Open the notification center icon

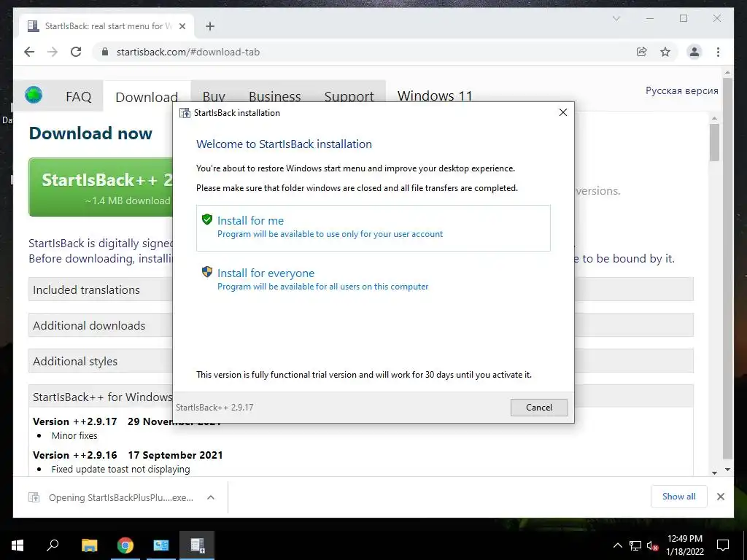click(x=723, y=545)
